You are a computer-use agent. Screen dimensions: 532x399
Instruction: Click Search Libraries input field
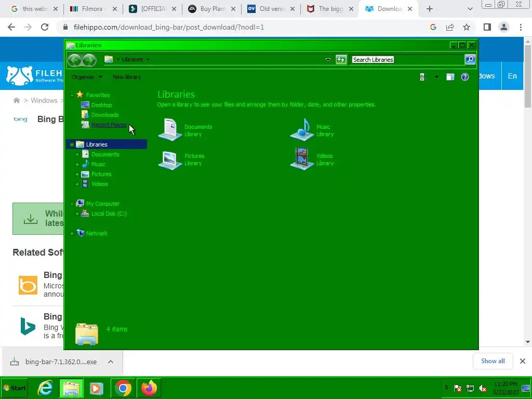[x=407, y=60]
